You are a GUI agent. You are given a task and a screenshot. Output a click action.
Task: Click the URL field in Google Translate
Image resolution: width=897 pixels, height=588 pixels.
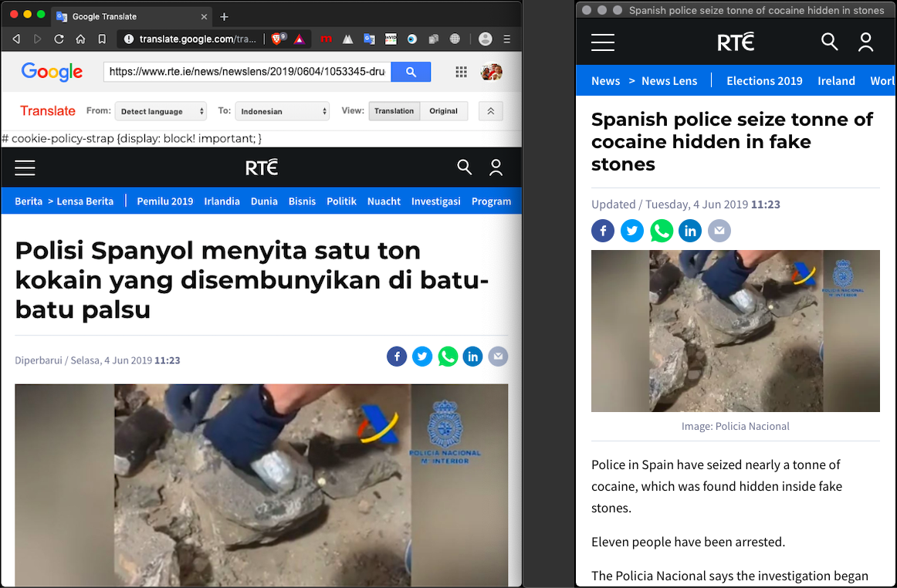(247, 72)
